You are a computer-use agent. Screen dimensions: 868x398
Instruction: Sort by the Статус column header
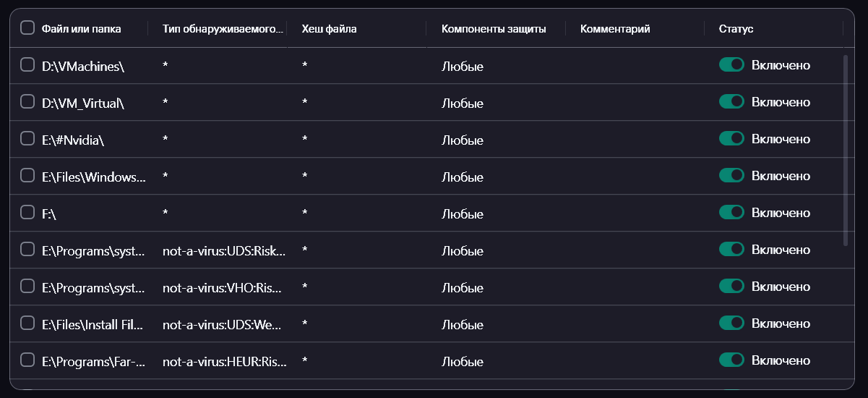pyautogui.click(x=736, y=29)
